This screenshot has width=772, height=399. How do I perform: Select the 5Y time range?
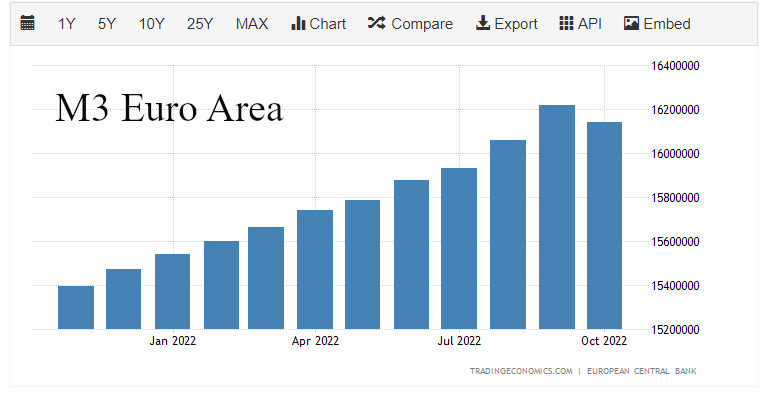pyautogui.click(x=107, y=24)
